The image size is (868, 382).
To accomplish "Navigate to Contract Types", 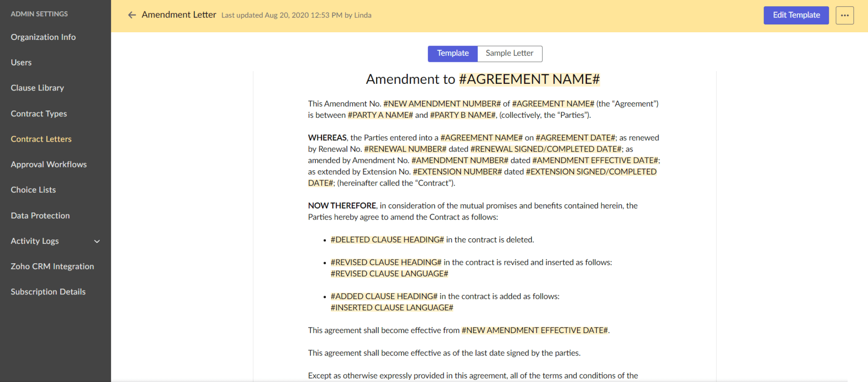I will (x=39, y=113).
